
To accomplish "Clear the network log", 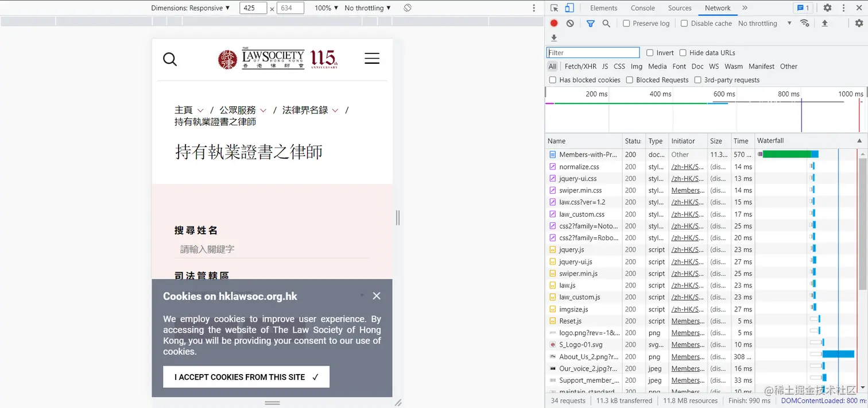I will [570, 24].
